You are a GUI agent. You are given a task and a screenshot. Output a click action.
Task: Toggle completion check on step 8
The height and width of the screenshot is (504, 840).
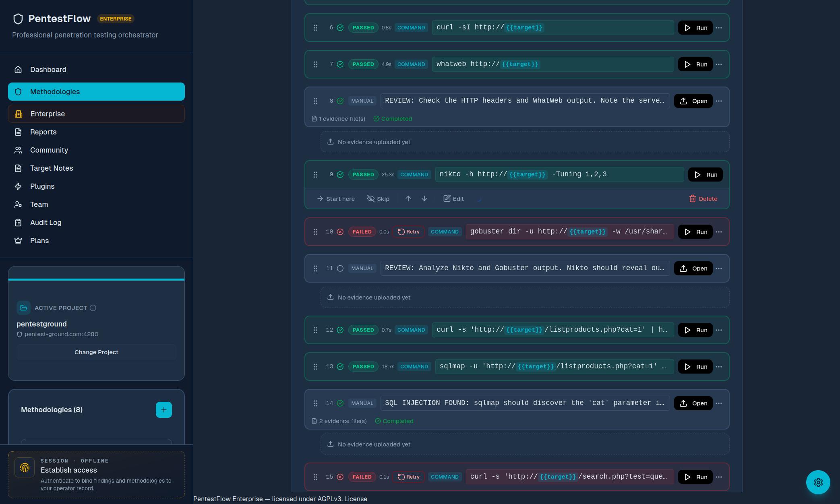coord(340,101)
